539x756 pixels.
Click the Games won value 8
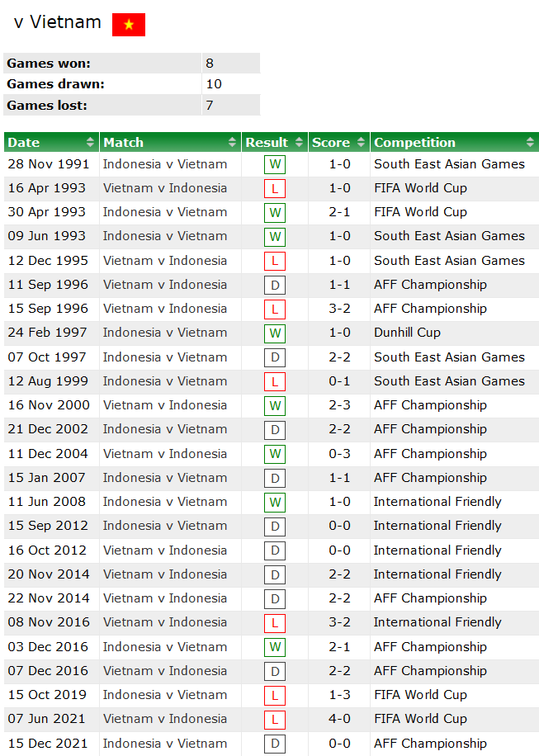click(x=210, y=63)
